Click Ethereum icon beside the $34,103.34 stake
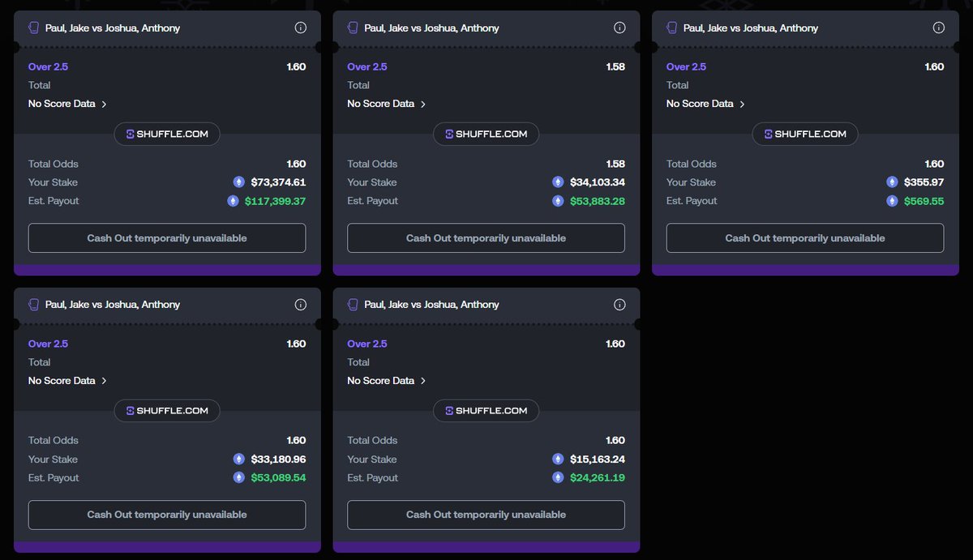 558,182
